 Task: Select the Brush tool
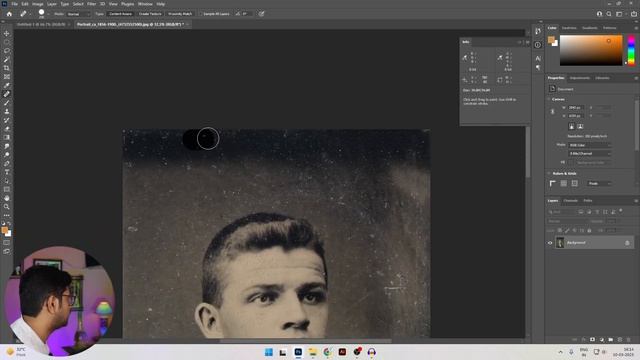point(7,102)
